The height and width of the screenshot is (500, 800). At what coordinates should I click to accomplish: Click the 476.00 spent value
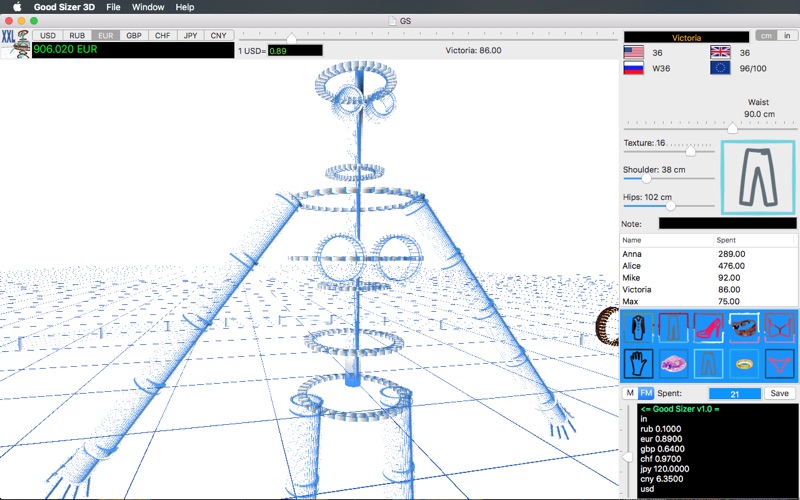(x=731, y=266)
